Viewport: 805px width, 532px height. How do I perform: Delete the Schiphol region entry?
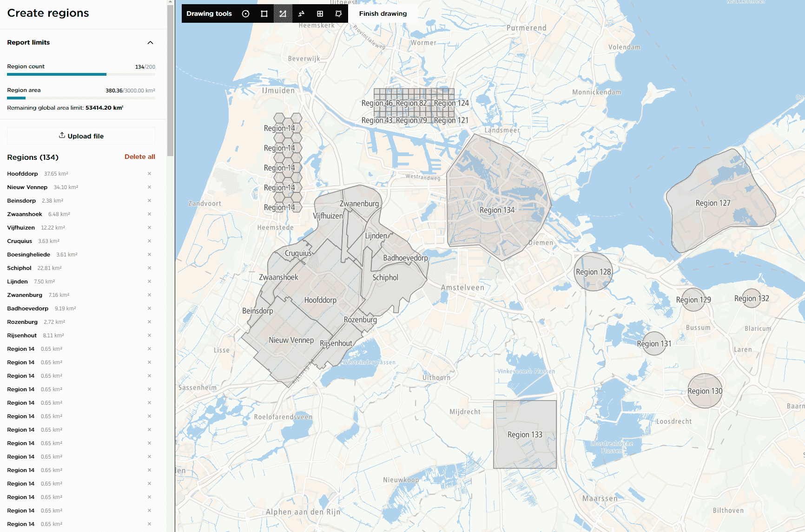149,268
